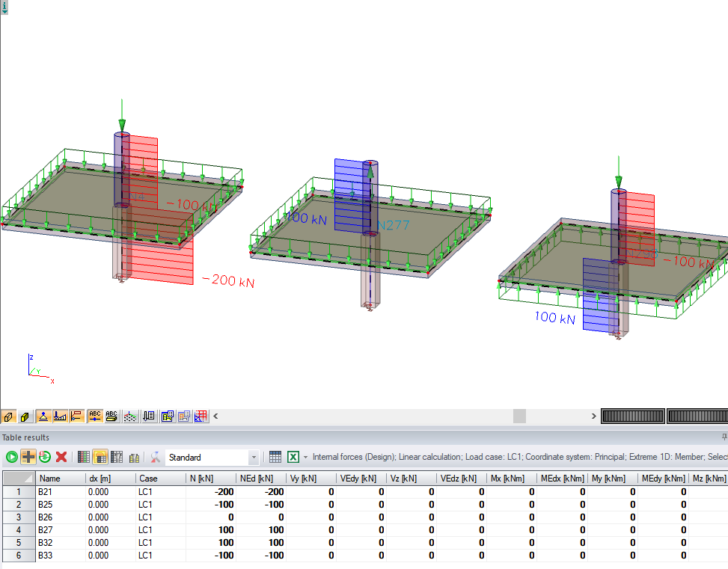Toggle rendered surfaces view icon
The image size is (728, 569).
[25, 416]
